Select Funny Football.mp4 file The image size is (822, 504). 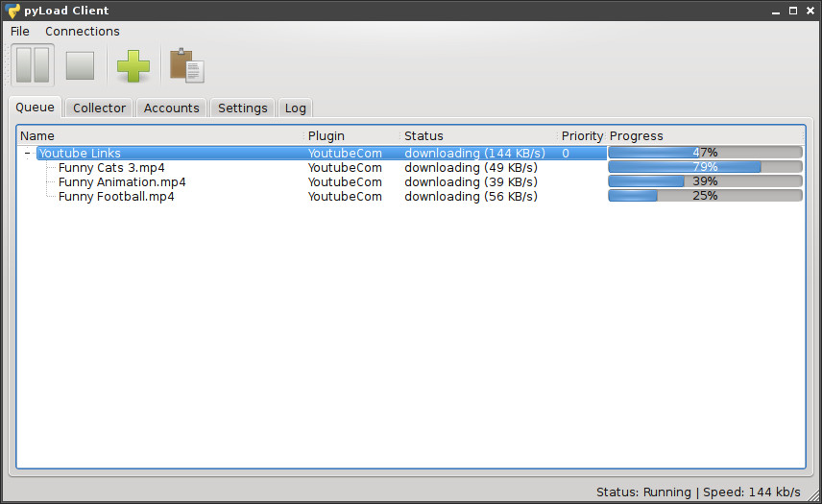(116, 197)
